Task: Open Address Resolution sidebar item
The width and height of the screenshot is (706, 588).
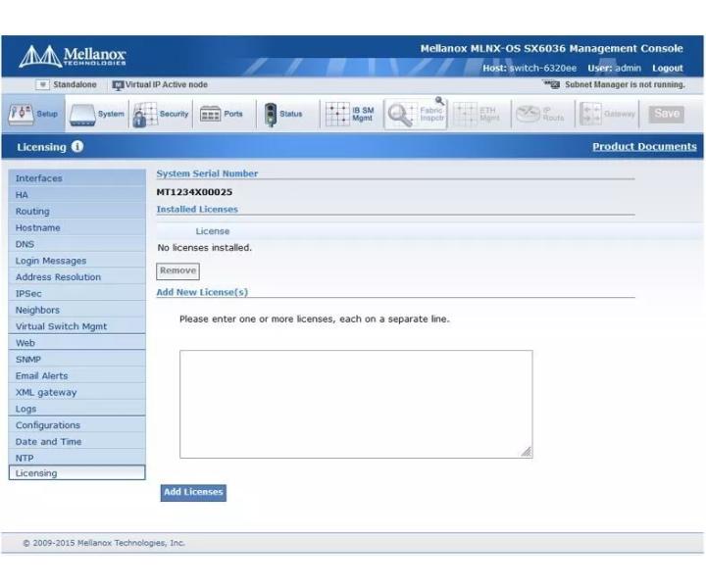Action: pos(77,276)
